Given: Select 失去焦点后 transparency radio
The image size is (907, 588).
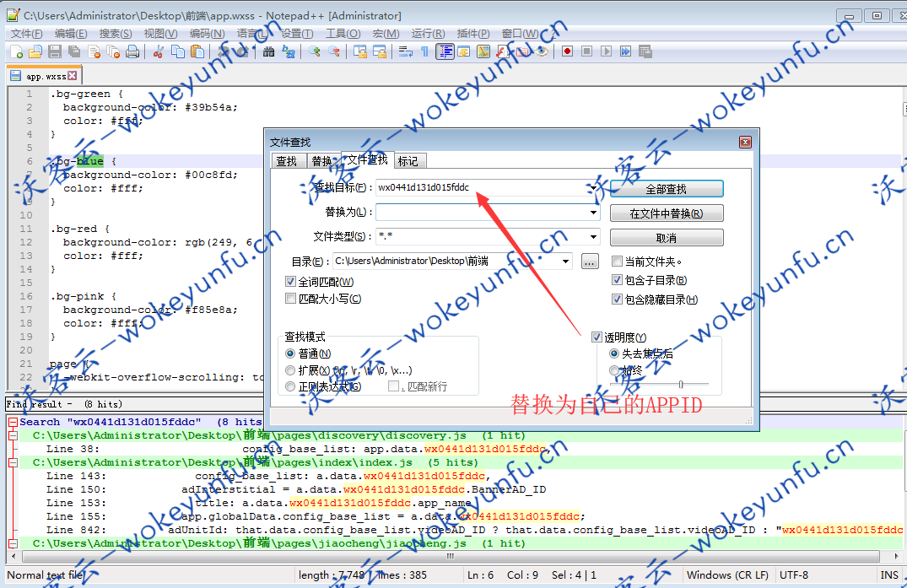Looking at the screenshot, I should pos(614,353).
